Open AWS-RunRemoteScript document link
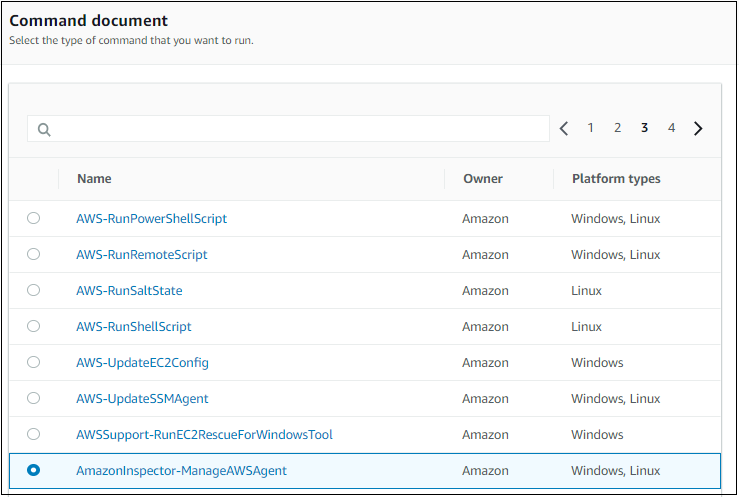The image size is (739, 497). click(142, 255)
